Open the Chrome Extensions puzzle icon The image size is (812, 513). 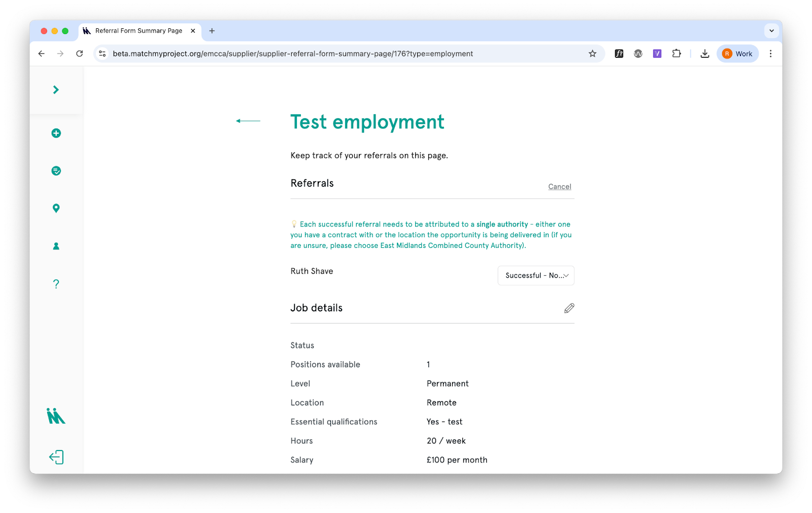[x=676, y=54]
